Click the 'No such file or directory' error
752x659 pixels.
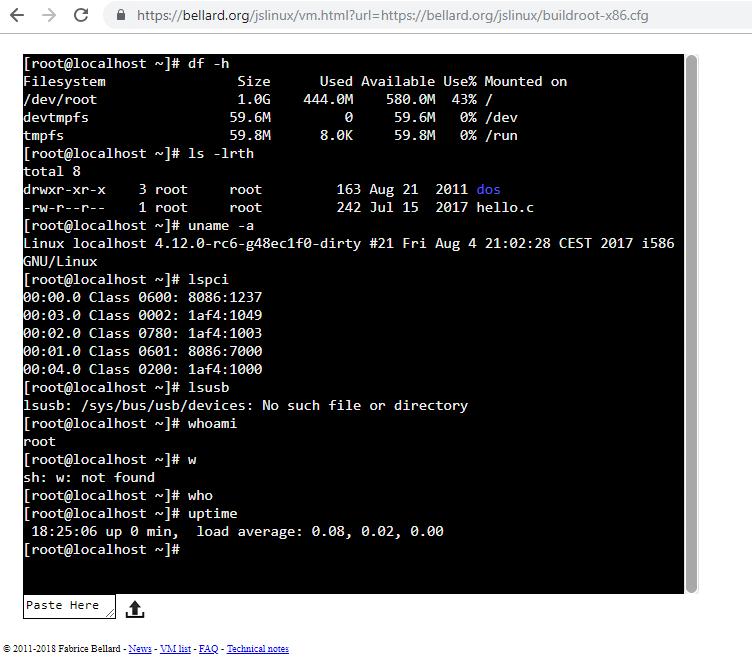click(365, 405)
